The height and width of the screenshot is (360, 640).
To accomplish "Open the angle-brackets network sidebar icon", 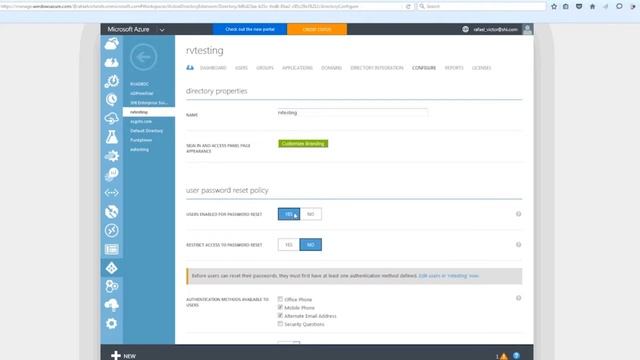I will pyautogui.click(x=111, y=193).
